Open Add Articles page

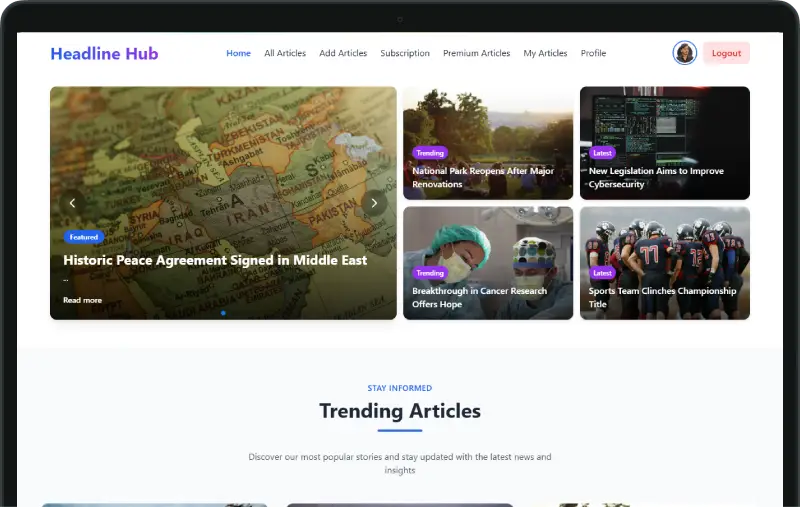point(343,53)
